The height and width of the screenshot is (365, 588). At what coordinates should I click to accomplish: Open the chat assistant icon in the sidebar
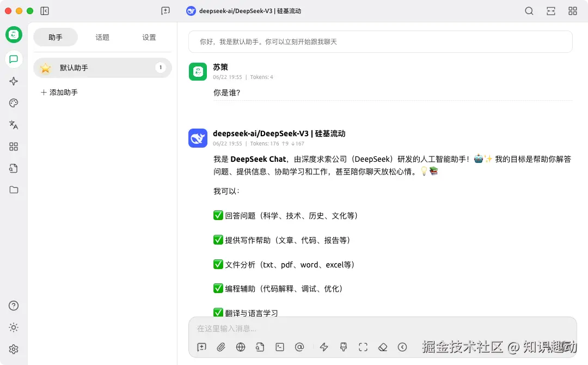(14, 59)
